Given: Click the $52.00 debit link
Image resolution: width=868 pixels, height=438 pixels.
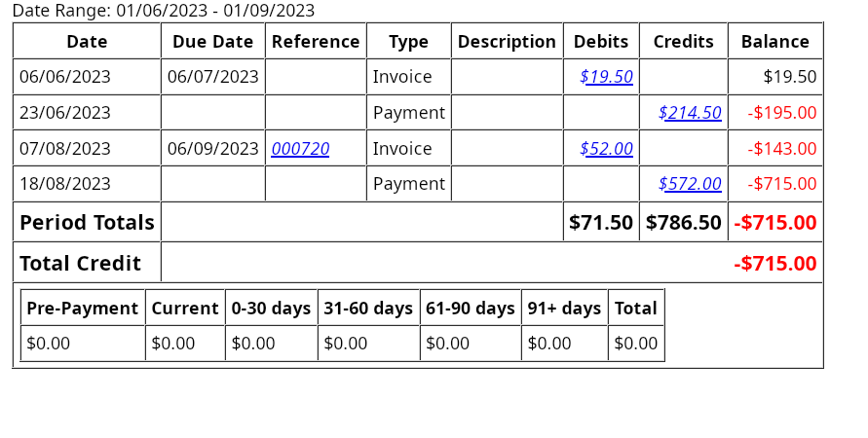Looking at the screenshot, I should (606, 149).
